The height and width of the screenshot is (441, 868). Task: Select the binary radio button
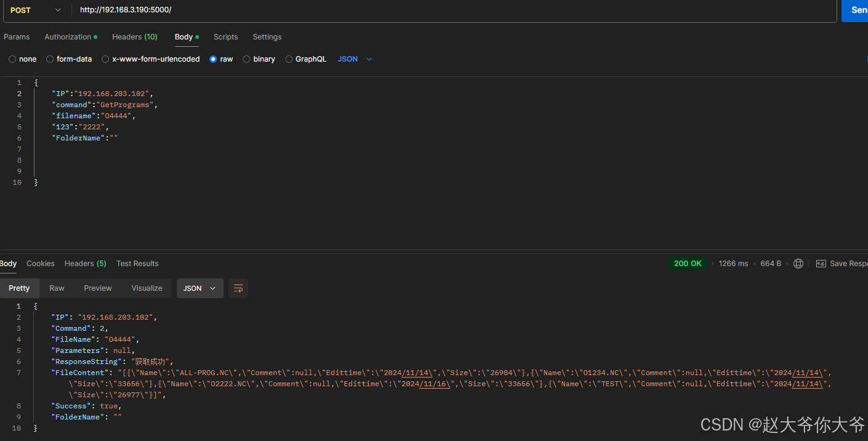(246, 59)
